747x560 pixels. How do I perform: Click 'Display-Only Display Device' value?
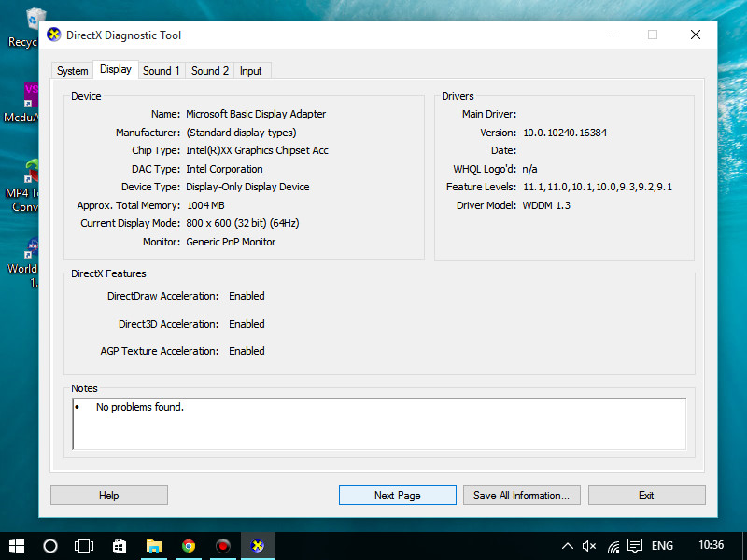click(247, 187)
